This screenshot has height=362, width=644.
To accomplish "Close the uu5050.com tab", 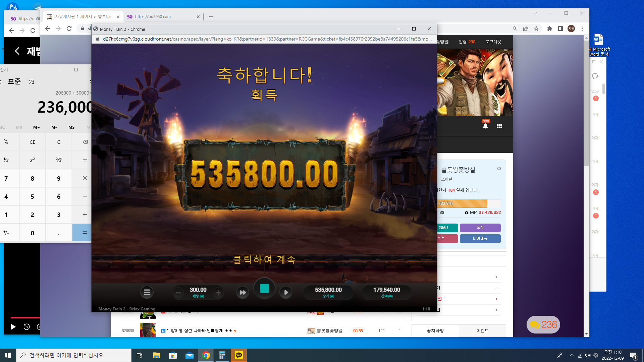I will [x=198, y=17].
